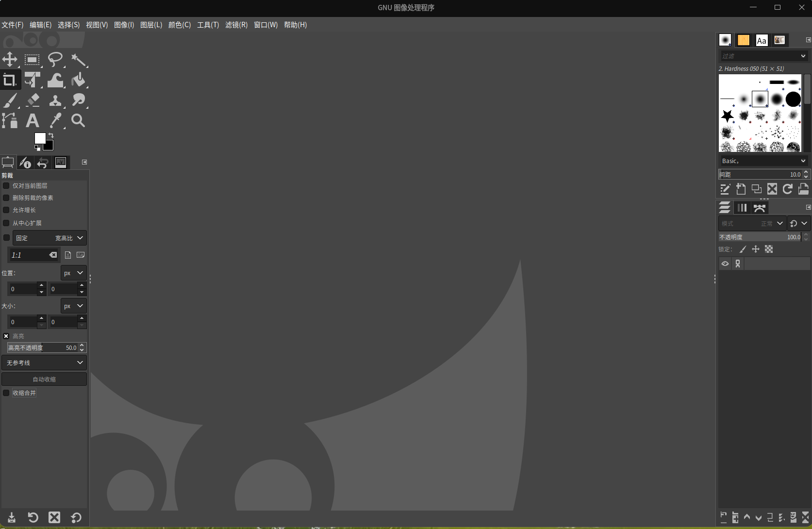Select the Paths tool

(x=10, y=120)
